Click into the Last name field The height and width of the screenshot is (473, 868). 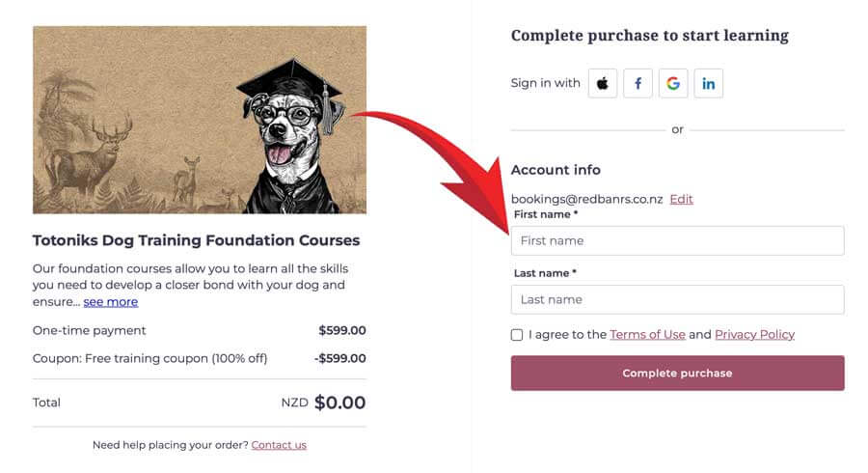[x=677, y=299]
